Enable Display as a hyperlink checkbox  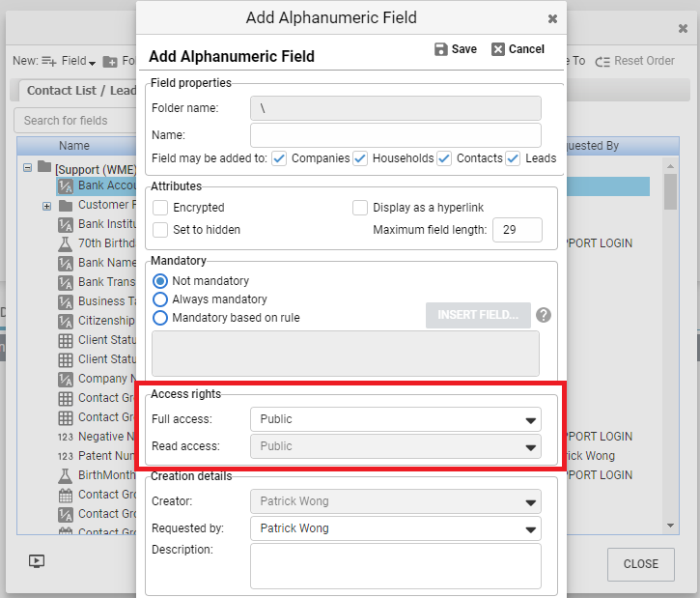tap(360, 208)
